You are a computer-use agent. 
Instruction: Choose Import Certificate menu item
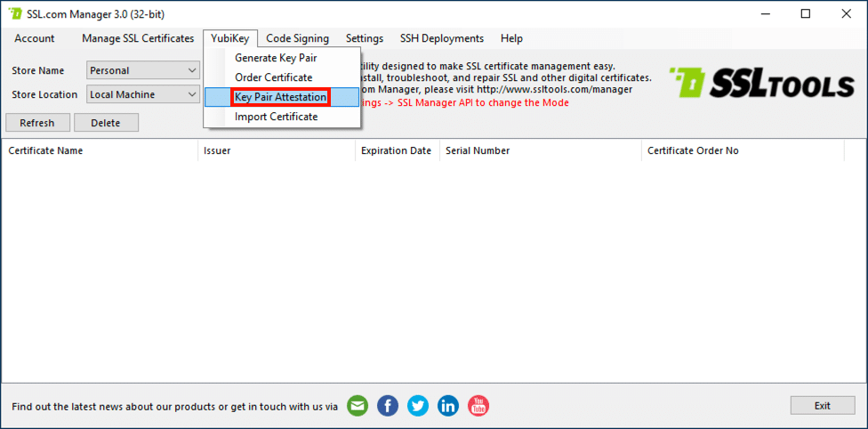(276, 117)
